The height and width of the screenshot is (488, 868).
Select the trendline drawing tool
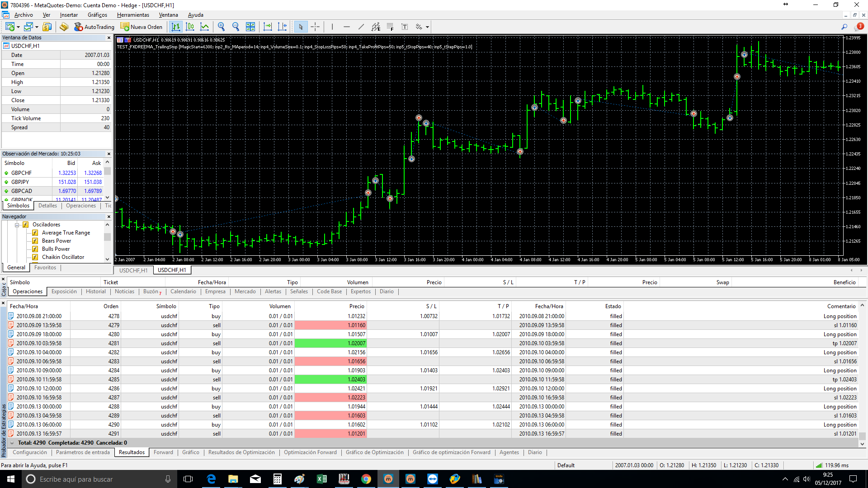click(x=361, y=27)
